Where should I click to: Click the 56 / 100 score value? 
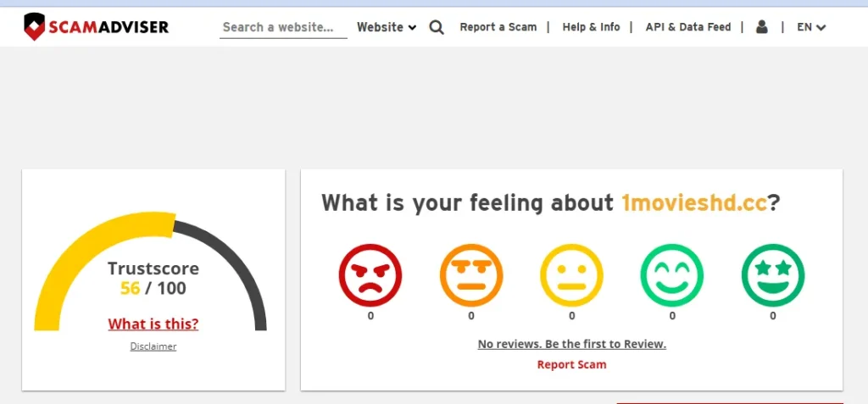pos(153,288)
